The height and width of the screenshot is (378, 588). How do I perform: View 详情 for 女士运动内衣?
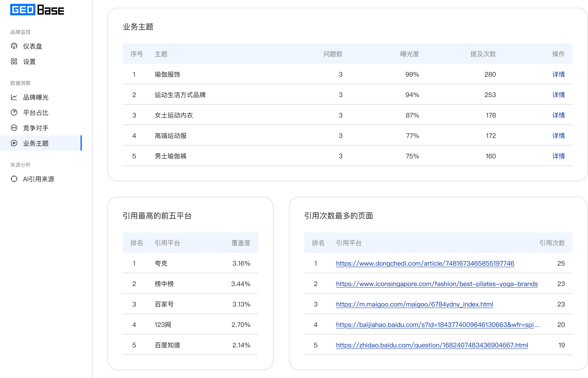pos(558,115)
